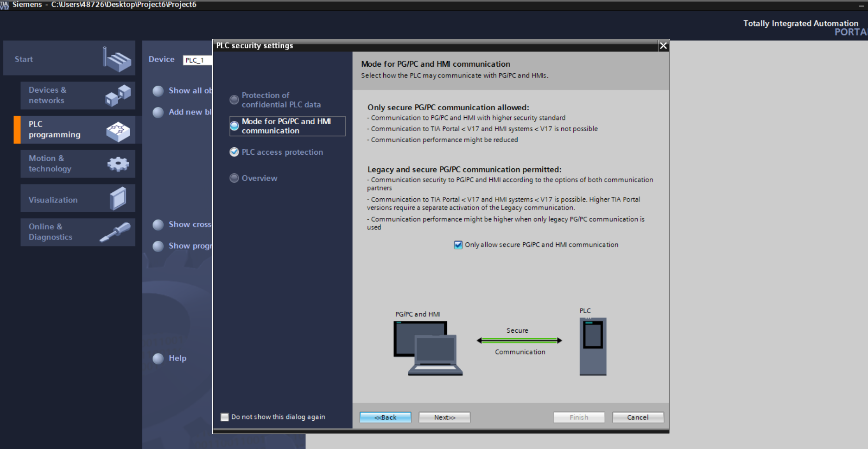Click the 'Totally Integrated Automation' title text
Viewport: 868px width, 449px height.
tap(801, 23)
